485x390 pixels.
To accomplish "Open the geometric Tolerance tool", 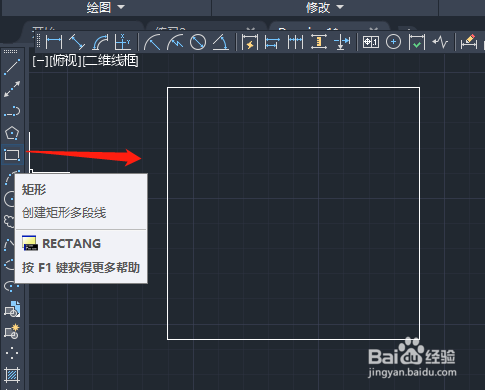I will click(371, 42).
